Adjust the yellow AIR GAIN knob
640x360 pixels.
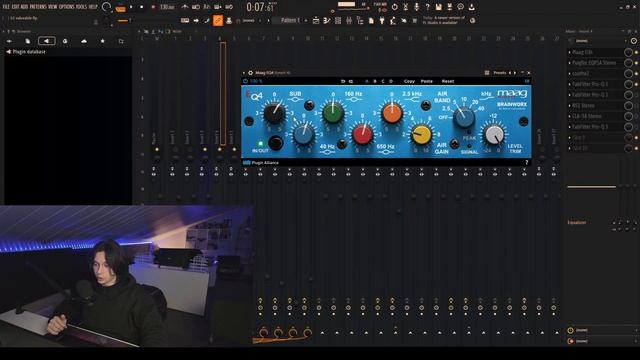421,135
